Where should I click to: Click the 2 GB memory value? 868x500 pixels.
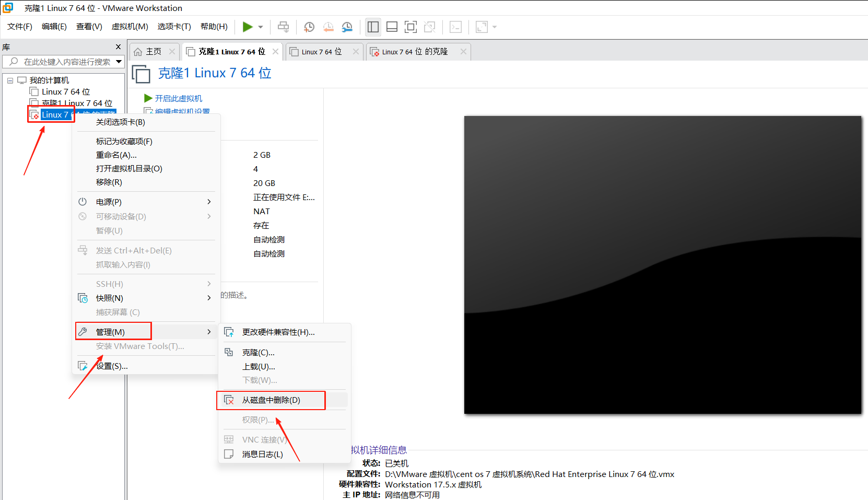[262, 155]
